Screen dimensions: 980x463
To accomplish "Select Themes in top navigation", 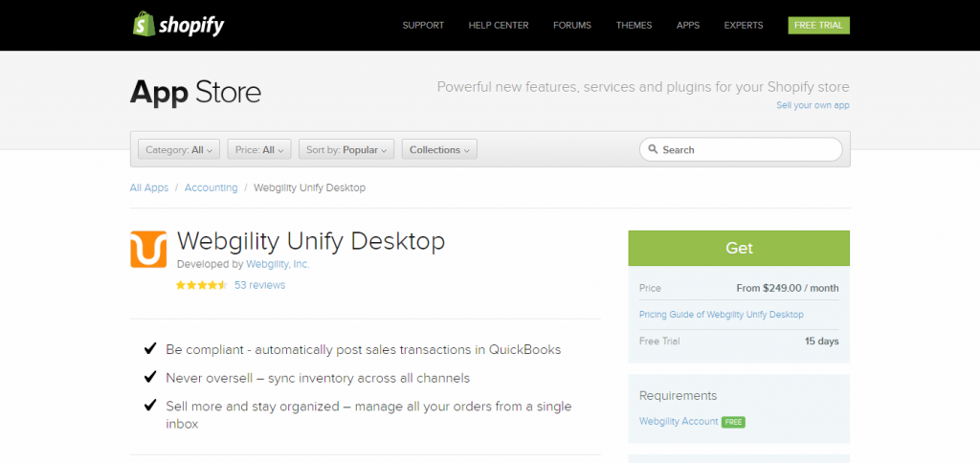I will tap(634, 26).
